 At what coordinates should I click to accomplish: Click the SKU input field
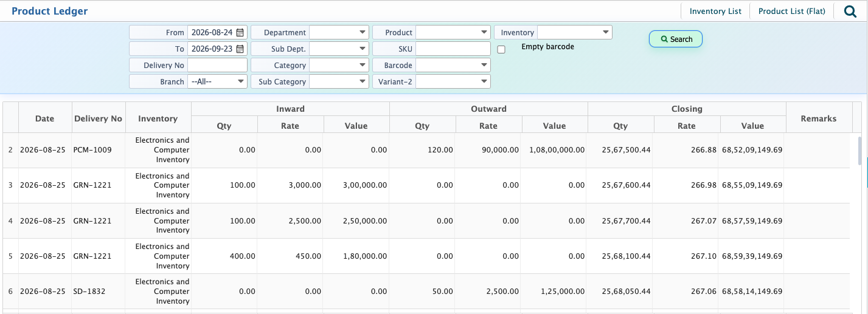pyautogui.click(x=453, y=49)
